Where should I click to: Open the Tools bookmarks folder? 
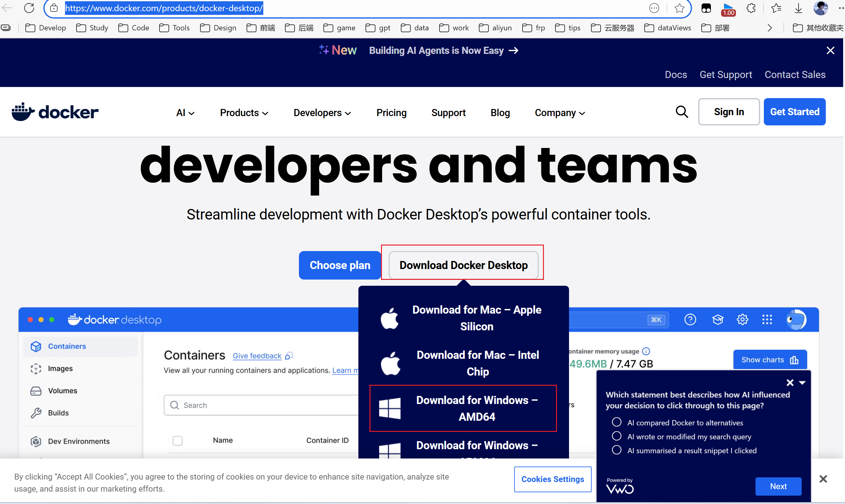pyautogui.click(x=174, y=28)
